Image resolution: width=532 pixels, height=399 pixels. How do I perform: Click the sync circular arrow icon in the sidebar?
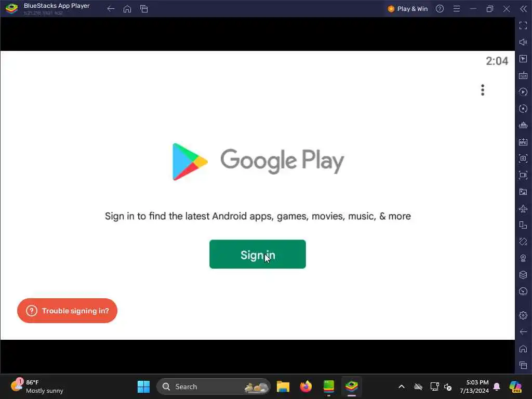523,109
